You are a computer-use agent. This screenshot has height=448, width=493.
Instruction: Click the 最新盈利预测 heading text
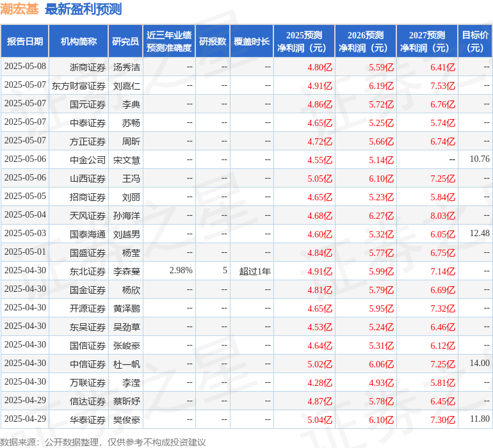tap(83, 10)
